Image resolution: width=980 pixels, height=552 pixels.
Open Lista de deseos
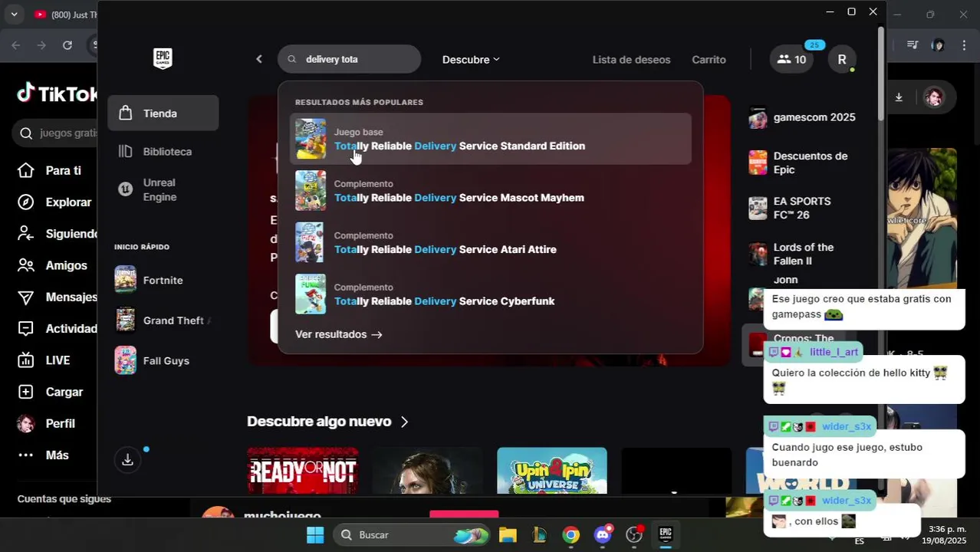tap(631, 59)
